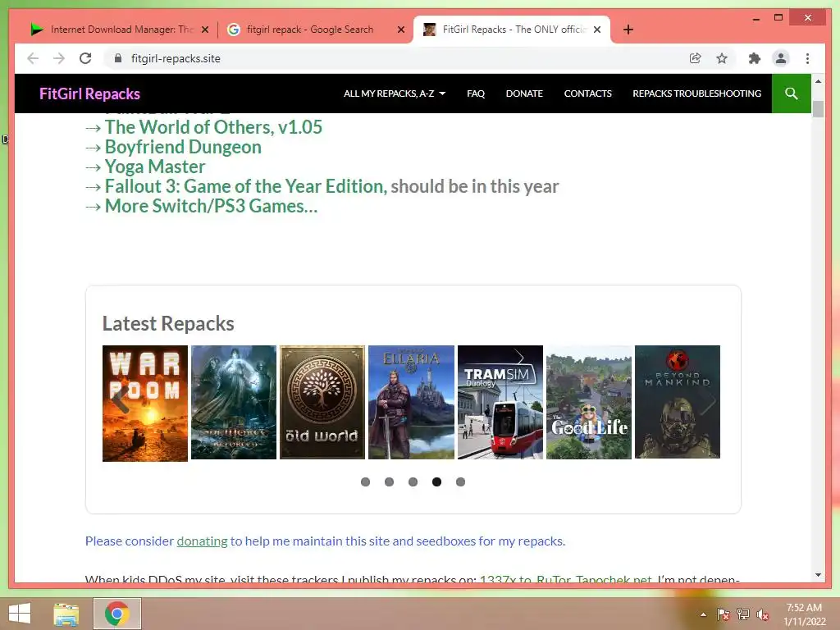Click the browser forward arrow
The width and height of the screenshot is (840, 630).
point(59,58)
